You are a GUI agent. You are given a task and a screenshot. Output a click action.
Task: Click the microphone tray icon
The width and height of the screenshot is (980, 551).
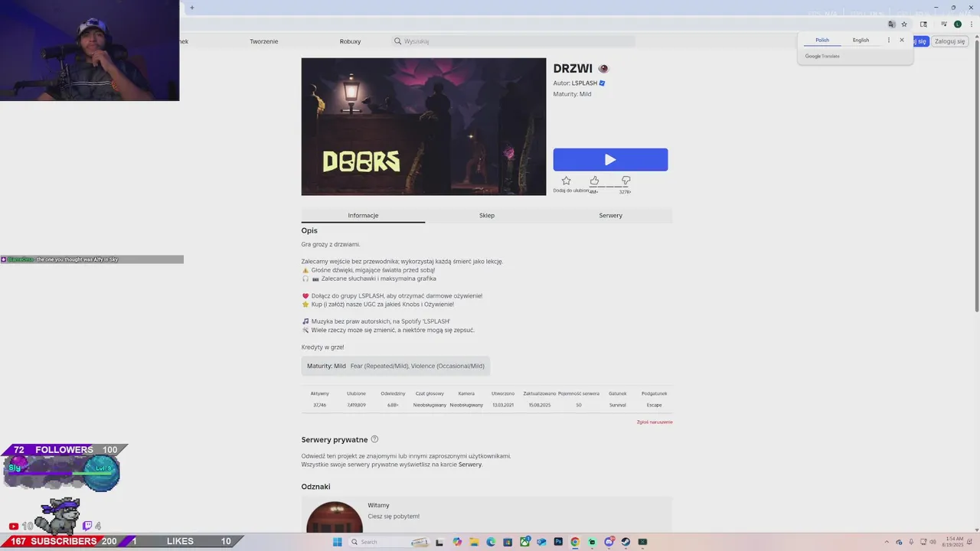[911, 542]
